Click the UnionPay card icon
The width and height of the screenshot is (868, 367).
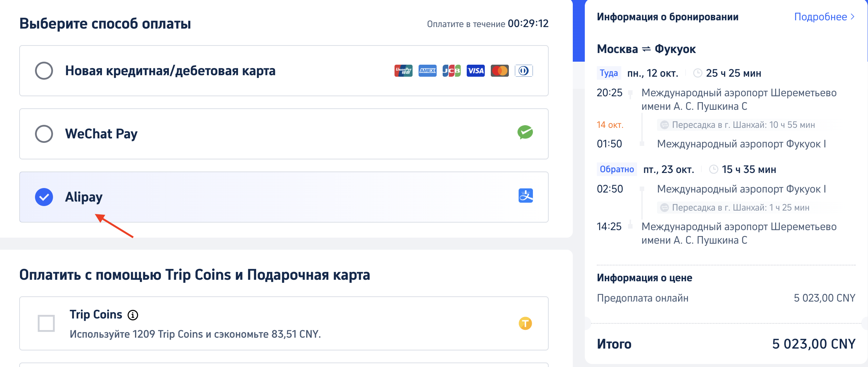[x=403, y=71]
